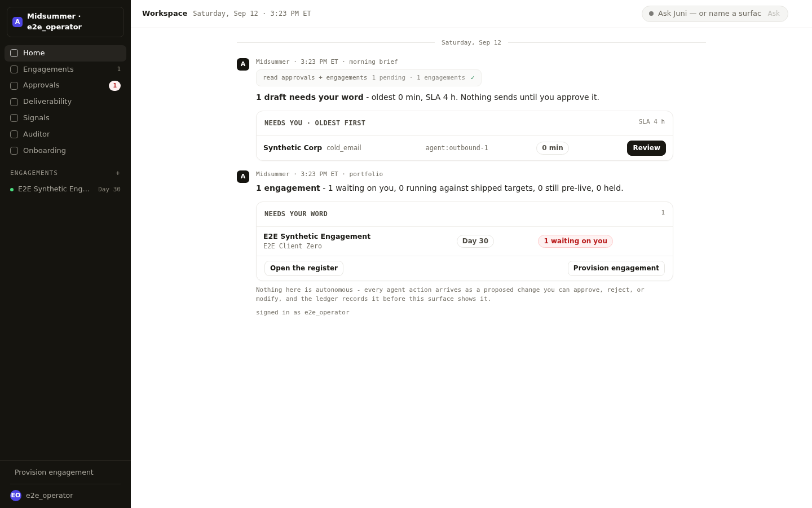Click the e2e_operator account name

tap(50, 496)
